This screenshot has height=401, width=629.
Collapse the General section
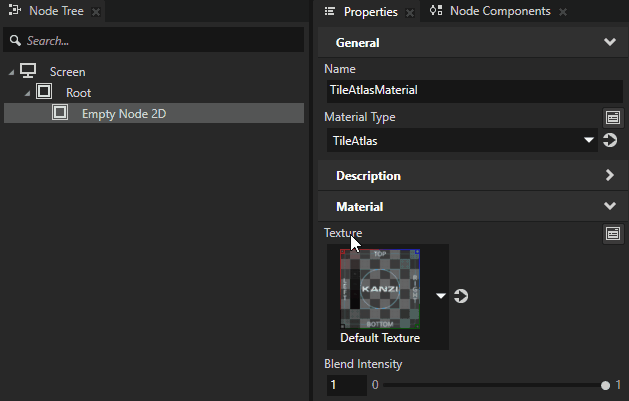pos(610,42)
